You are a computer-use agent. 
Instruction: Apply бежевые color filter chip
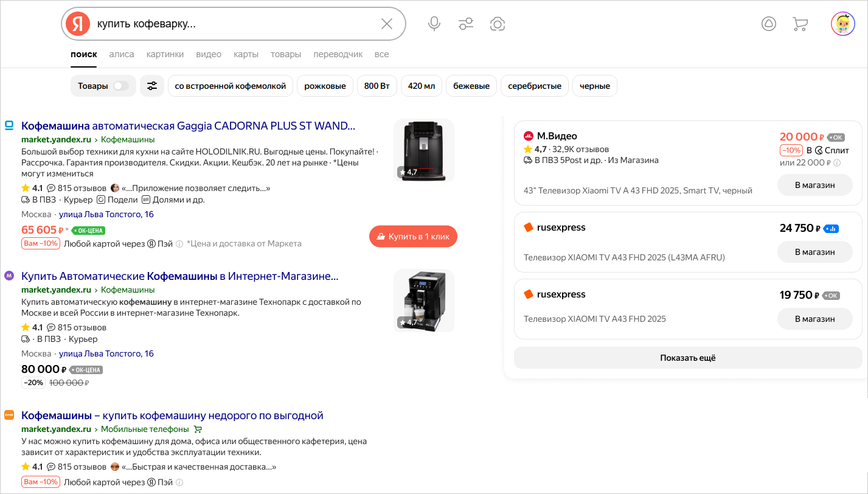pyautogui.click(x=471, y=86)
